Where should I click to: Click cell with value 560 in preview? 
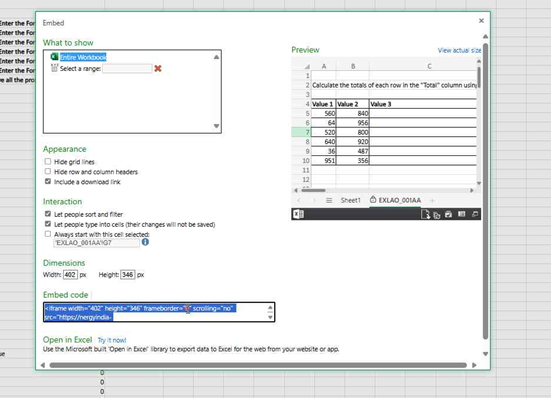tap(324, 113)
